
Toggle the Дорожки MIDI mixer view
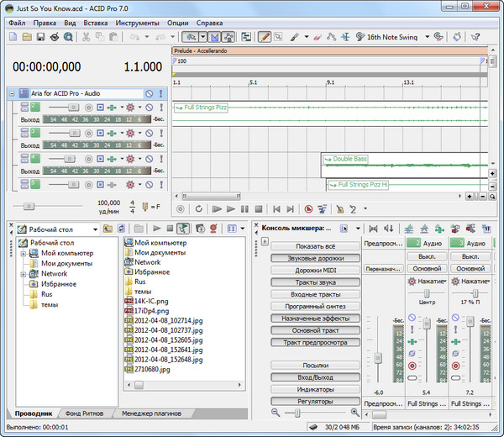(314, 270)
